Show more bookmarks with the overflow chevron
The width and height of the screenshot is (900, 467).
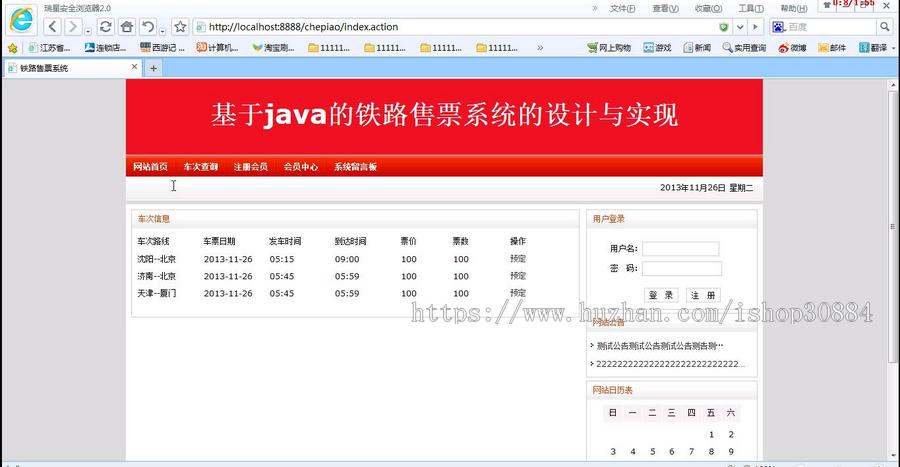coord(540,48)
